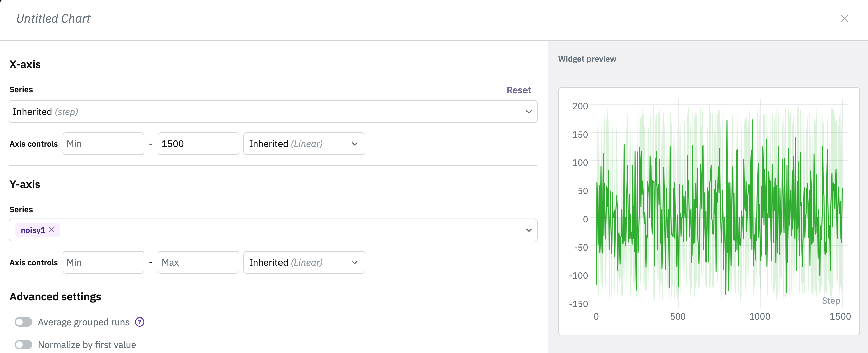Close the Untitled Chart dialog

pos(844,18)
